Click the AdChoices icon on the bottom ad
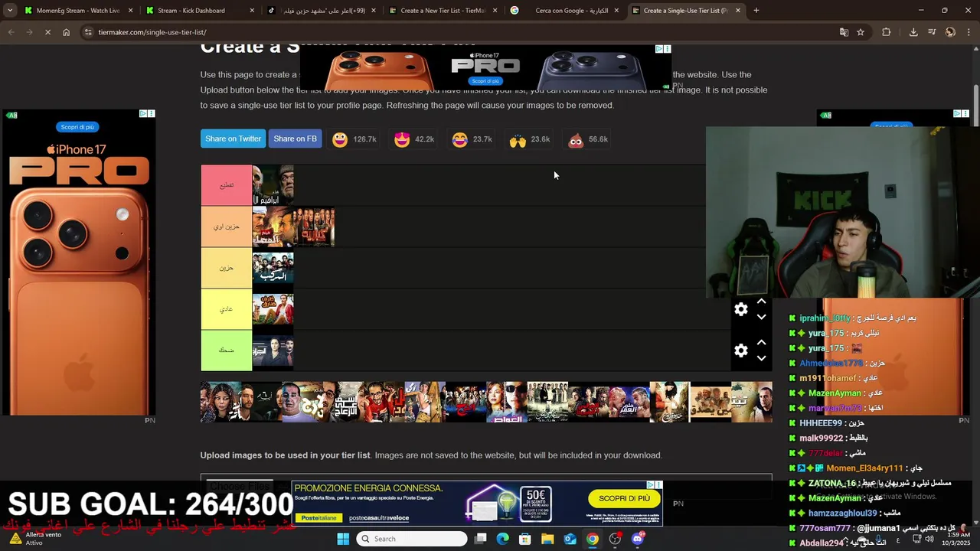 click(651, 484)
